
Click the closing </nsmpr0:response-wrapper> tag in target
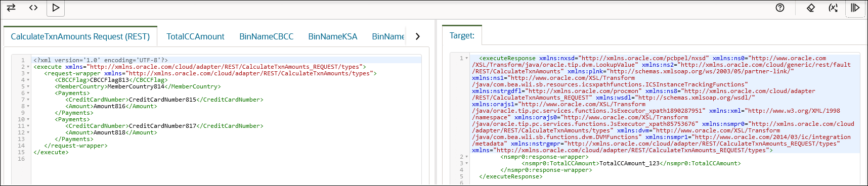[546, 170]
